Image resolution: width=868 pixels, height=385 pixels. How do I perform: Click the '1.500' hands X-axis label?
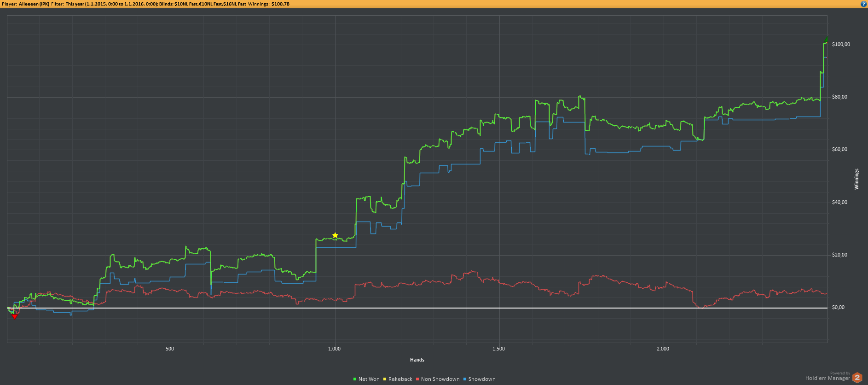point(498,349)
